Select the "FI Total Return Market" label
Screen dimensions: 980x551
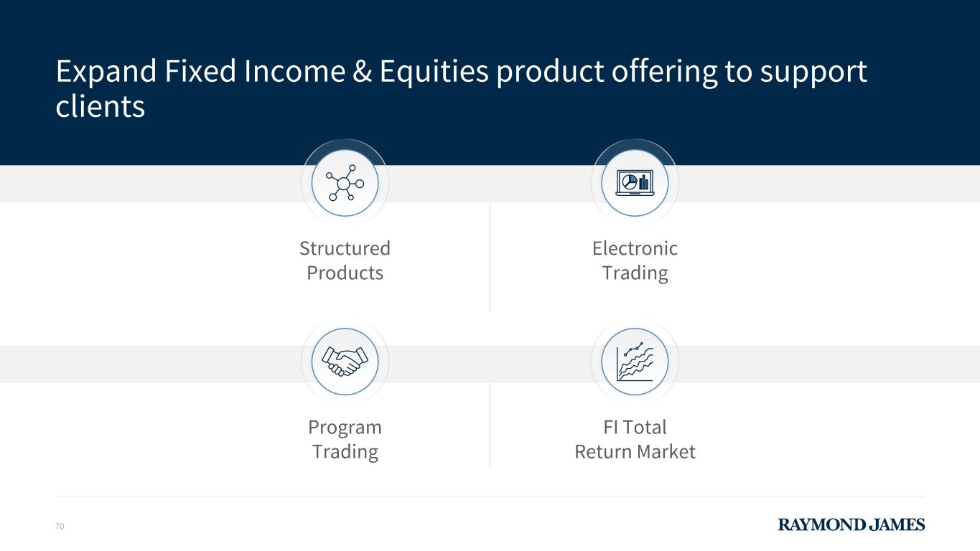[x=635, y=439]
